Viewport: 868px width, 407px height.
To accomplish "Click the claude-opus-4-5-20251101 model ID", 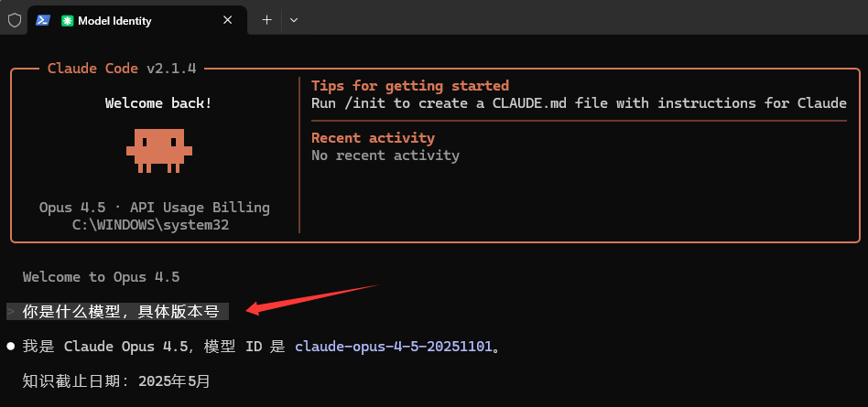I will tap(394, 347).
